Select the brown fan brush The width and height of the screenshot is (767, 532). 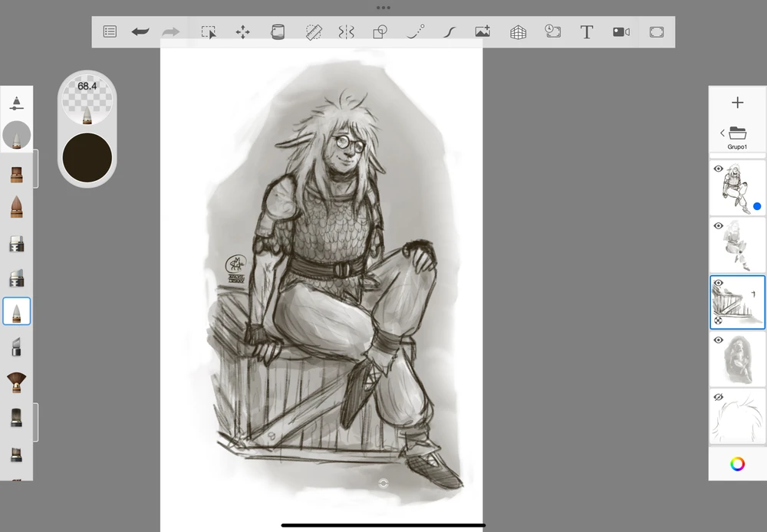click(x=16, y=381)
